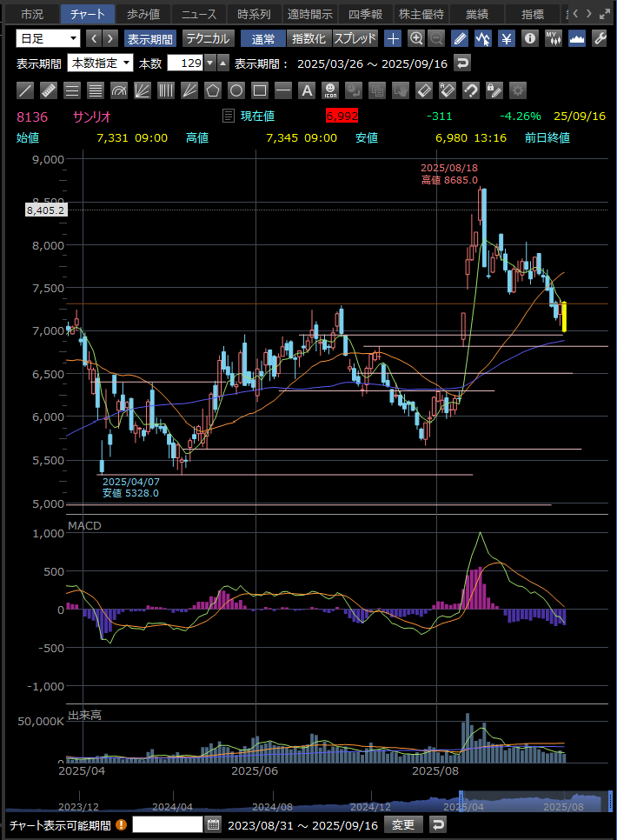Toggle 指数化 indexed chart mode
The height and width of the screenshot is (840, 617).
point(308,38)
